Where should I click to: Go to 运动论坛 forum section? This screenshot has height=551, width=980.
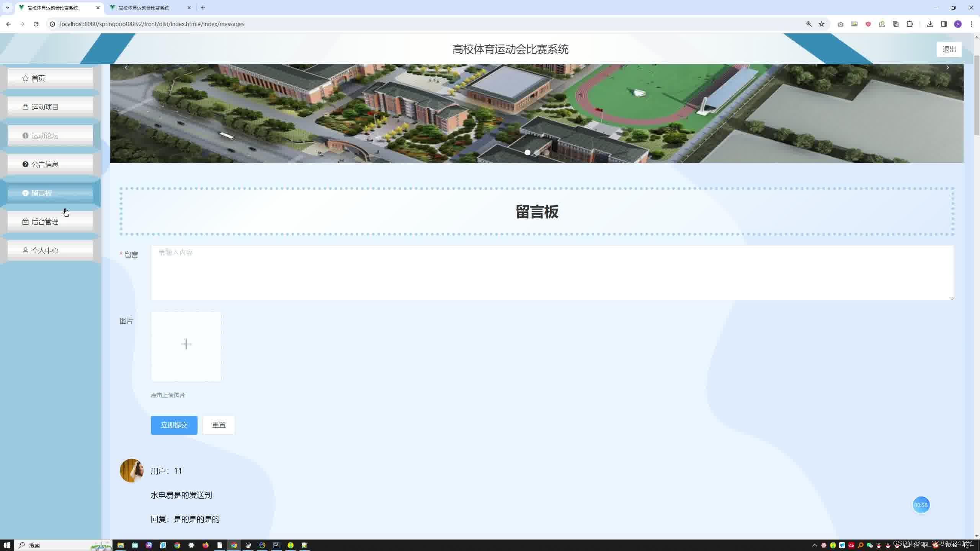(50, 135)
